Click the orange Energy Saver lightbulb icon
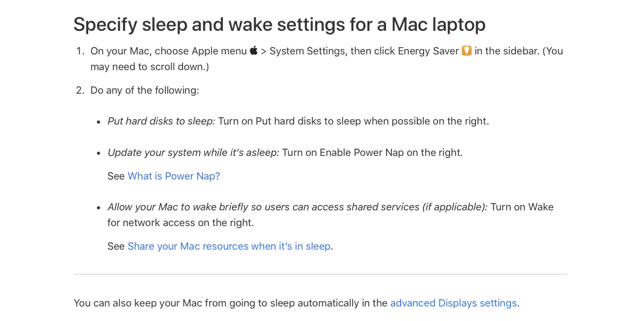This screenshot has width=644, height=321. [x=466, y=51]
